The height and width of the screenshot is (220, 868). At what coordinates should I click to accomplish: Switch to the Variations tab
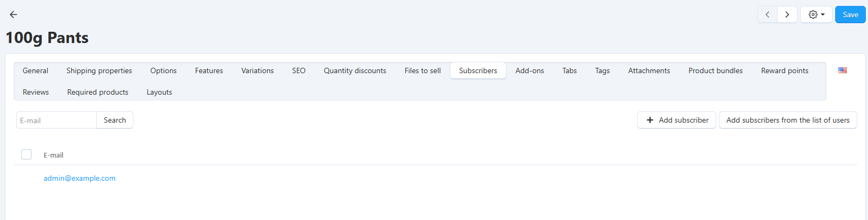pyautogui.click(x=257, y=70)
